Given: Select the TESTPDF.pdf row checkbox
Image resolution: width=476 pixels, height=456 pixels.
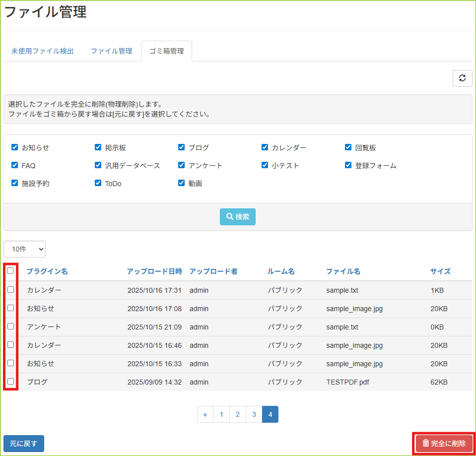Looking at the screenshot, I should [x=10, y=382].
